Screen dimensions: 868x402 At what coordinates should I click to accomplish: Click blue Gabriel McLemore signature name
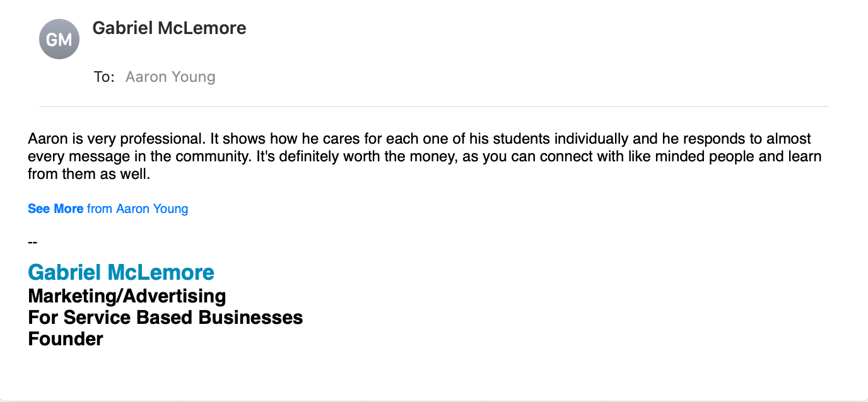pyautogui.click(x=121, y=272)
